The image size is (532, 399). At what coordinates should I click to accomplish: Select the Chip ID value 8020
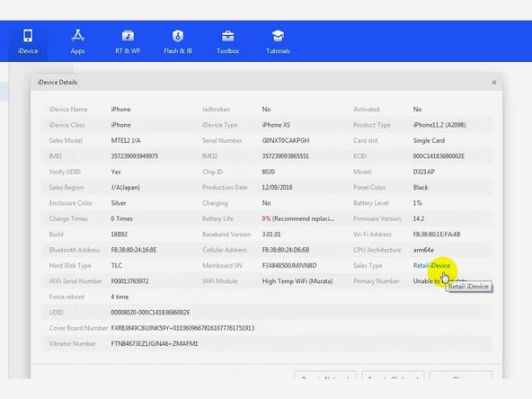tap(269, 172)
